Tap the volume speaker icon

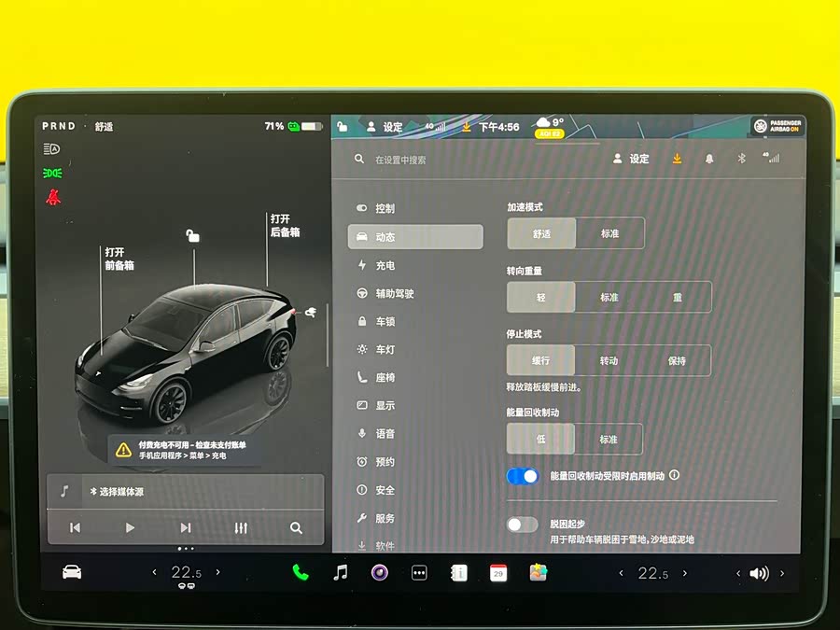click(x=759, y=573)
